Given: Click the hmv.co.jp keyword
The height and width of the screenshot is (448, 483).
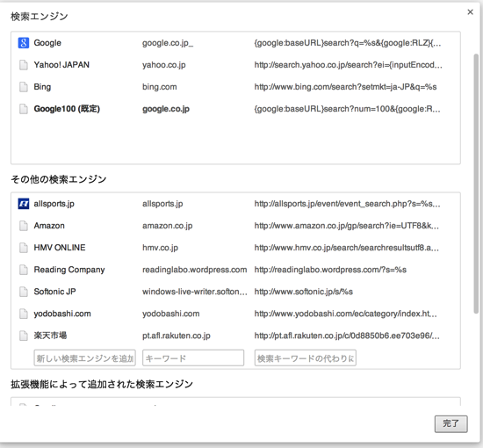Looking at the screenshot, I should [160, 248].
